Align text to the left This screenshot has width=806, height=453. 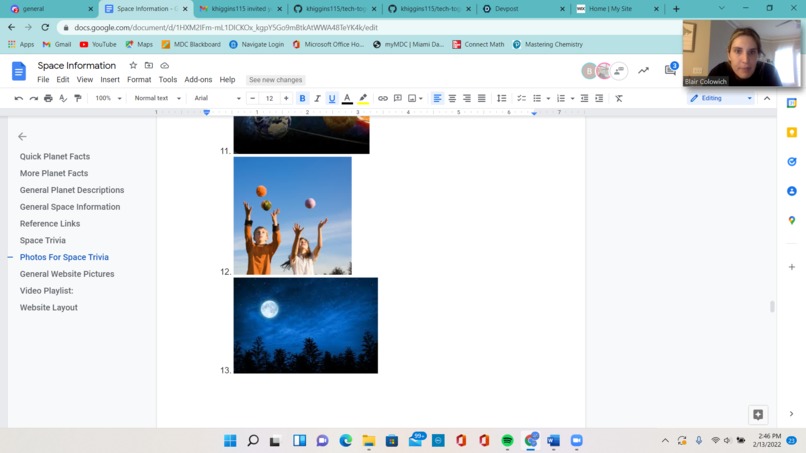pyautogui.click(x=437, y=98)
